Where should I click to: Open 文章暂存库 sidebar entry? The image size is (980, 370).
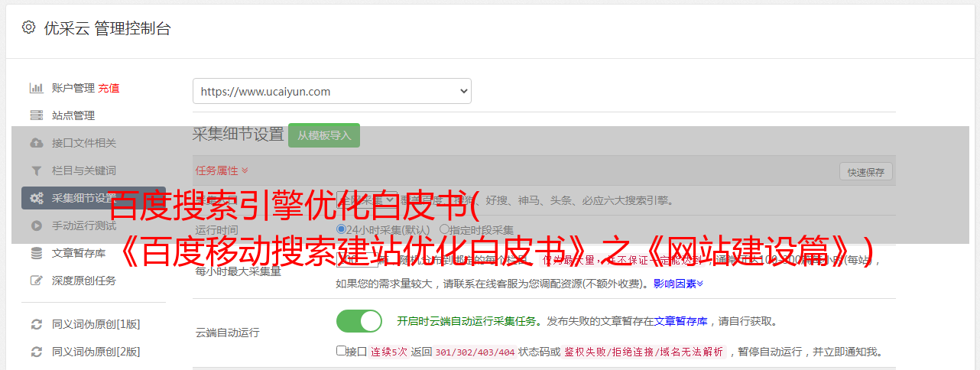79,253
